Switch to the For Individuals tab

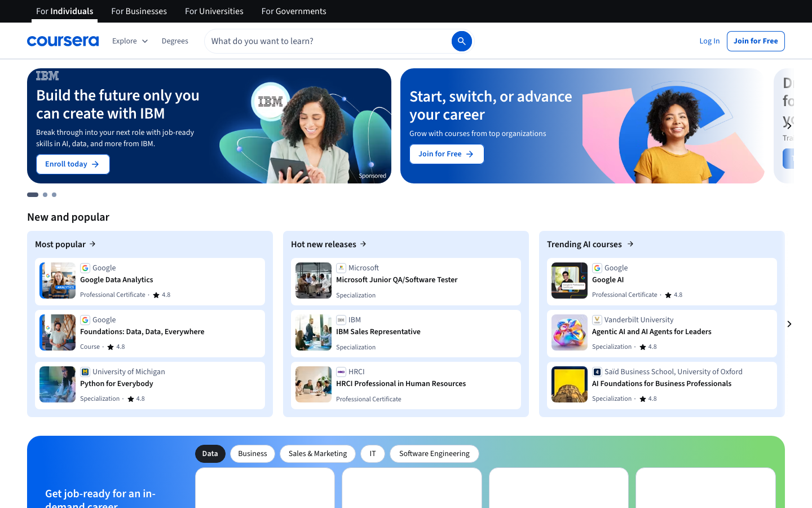(x=65, y=11)
